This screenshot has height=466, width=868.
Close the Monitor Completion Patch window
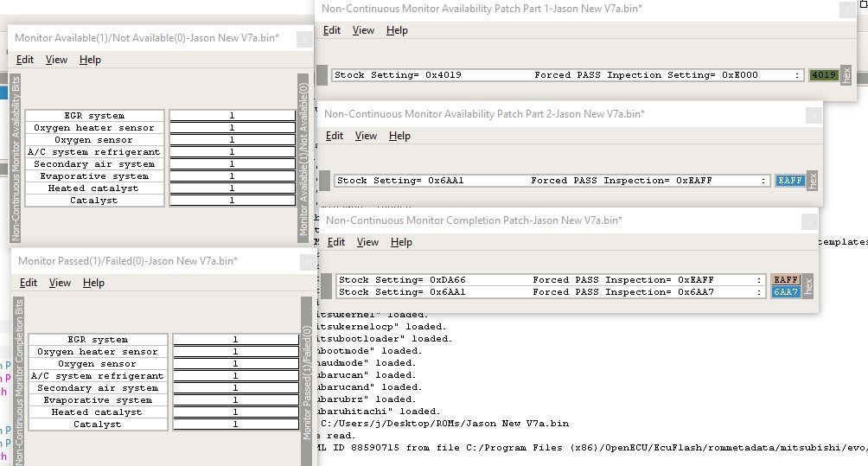(x=811, y=221)
